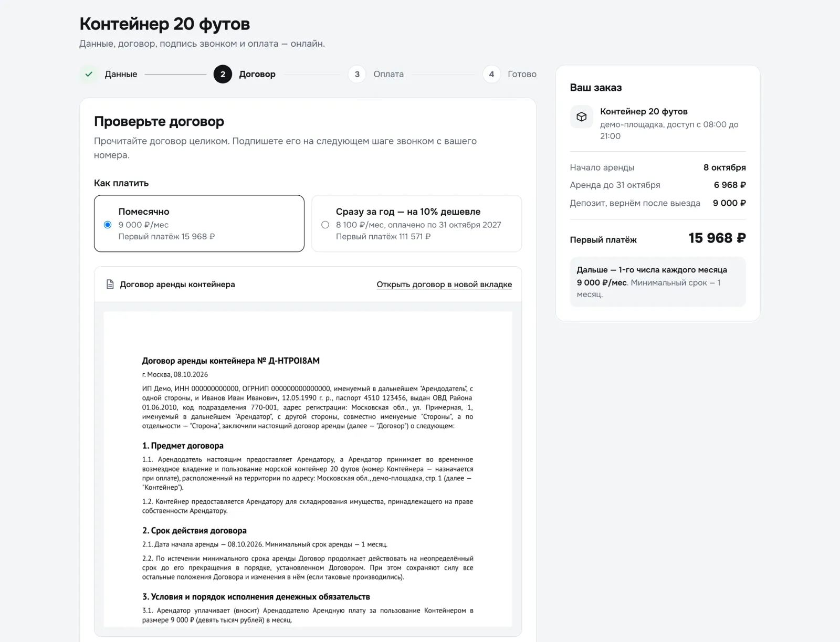Click the Первый платёж 111 571 ₽ text
Image resolution: width=840 pixels, height=642 pixels.
tap(383, 237)
